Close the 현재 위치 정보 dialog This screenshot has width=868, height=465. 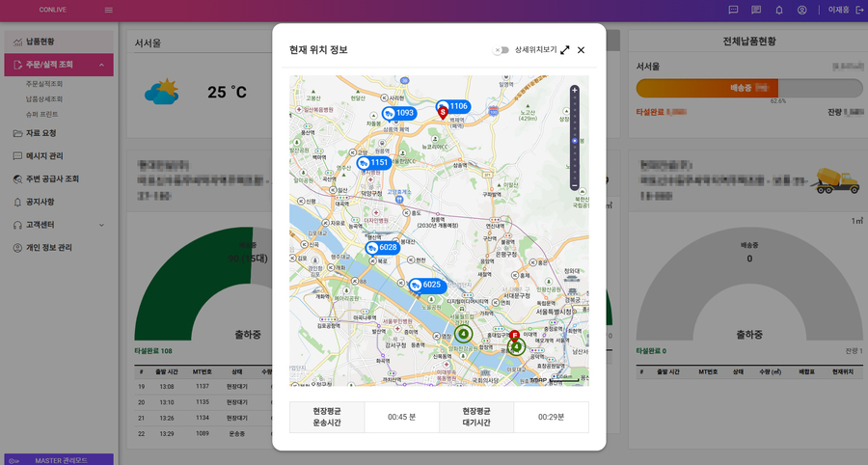point(581,50)
